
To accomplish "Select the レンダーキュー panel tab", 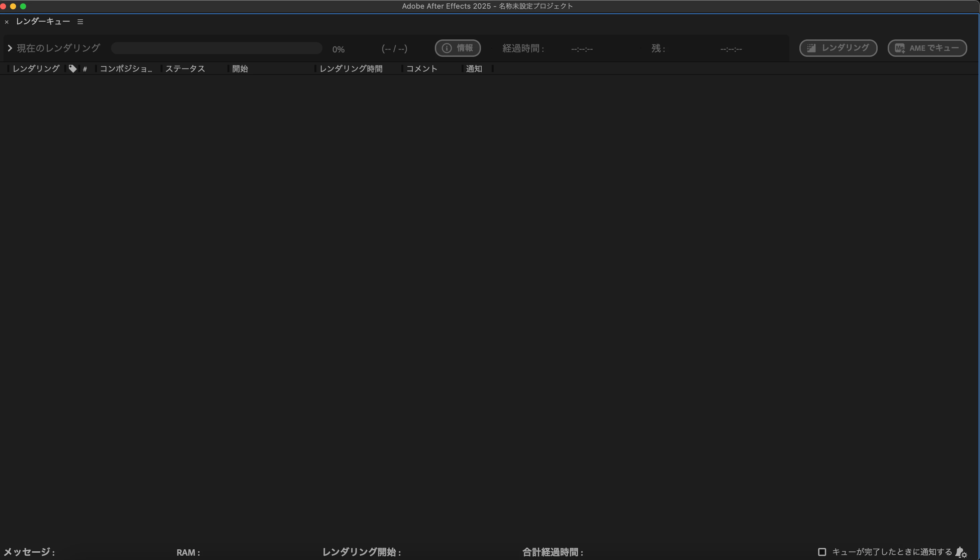I will pos(43,21).
